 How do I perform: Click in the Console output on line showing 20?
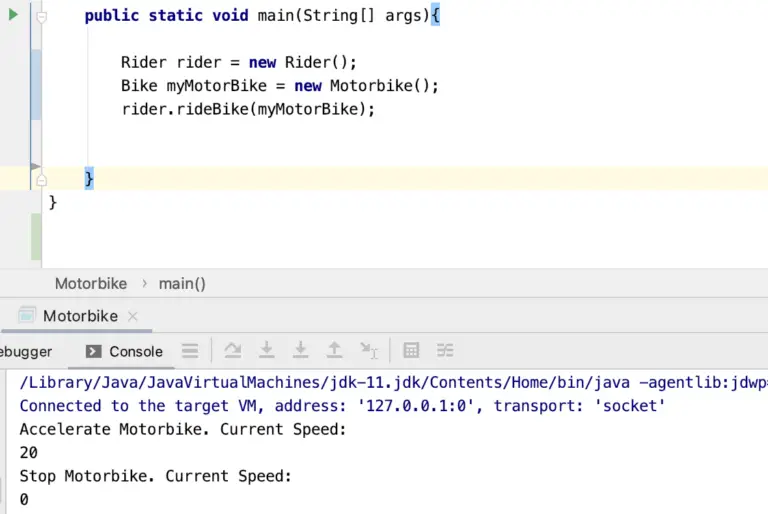pyautogui.click(x=29, y=452)
